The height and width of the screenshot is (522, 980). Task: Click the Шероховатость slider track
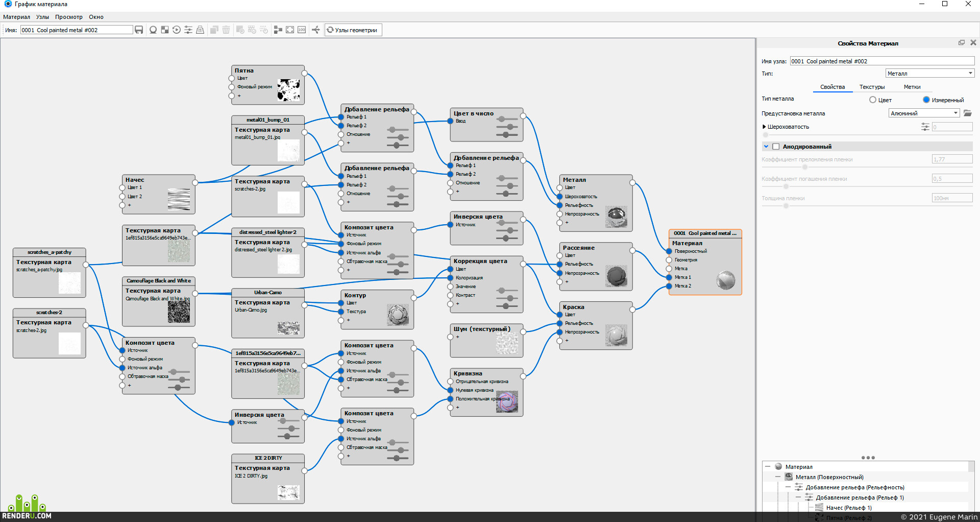pos(867,135)
